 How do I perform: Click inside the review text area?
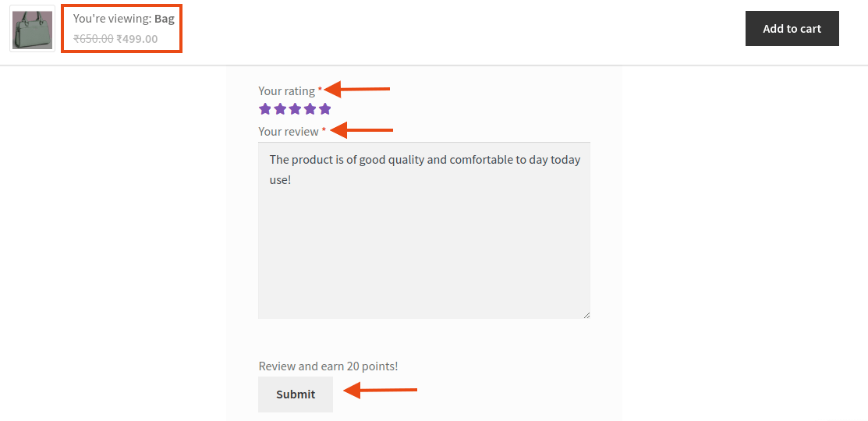[x=424, y=230]
